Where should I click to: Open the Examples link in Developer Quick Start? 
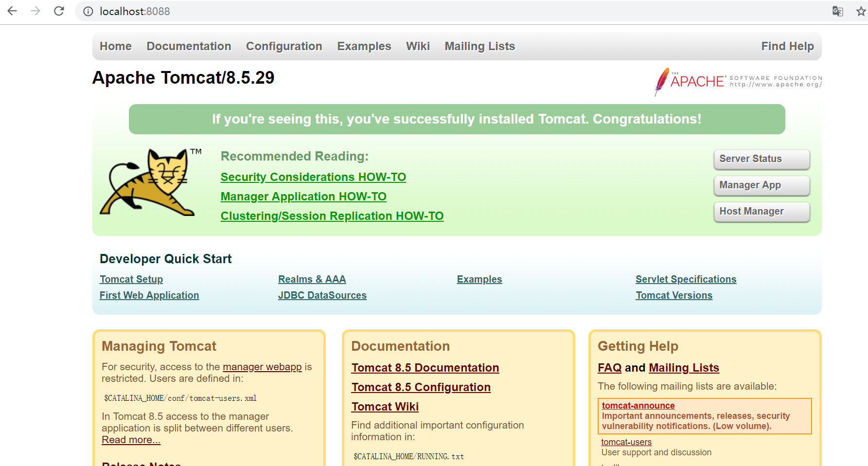[479, 279]
